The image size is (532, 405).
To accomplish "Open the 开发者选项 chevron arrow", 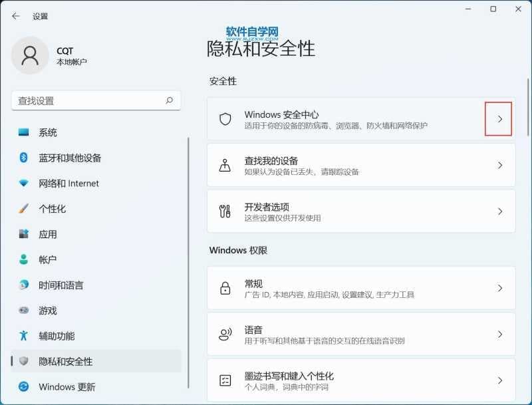I will [500, 211].
